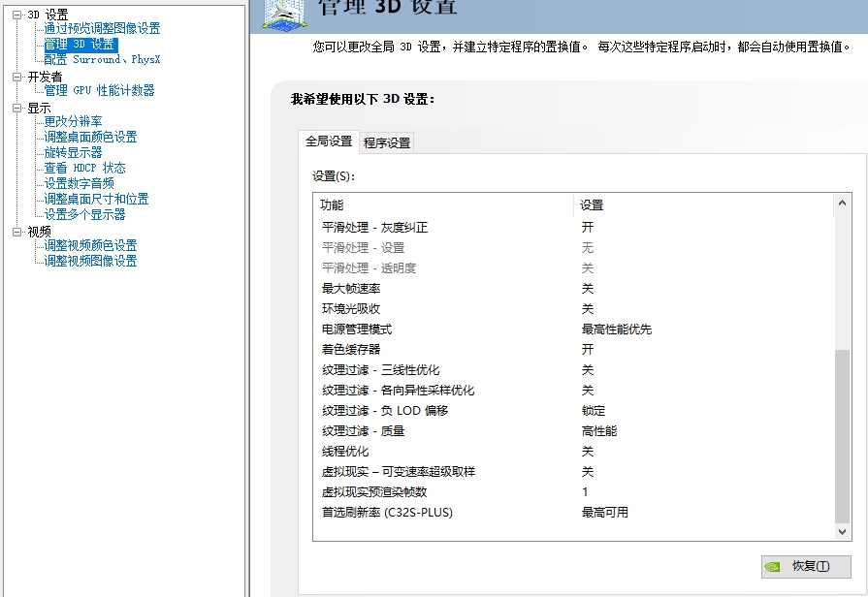Open 设置多个显示器 page
The image size is (868, 597).
(84, 214)
